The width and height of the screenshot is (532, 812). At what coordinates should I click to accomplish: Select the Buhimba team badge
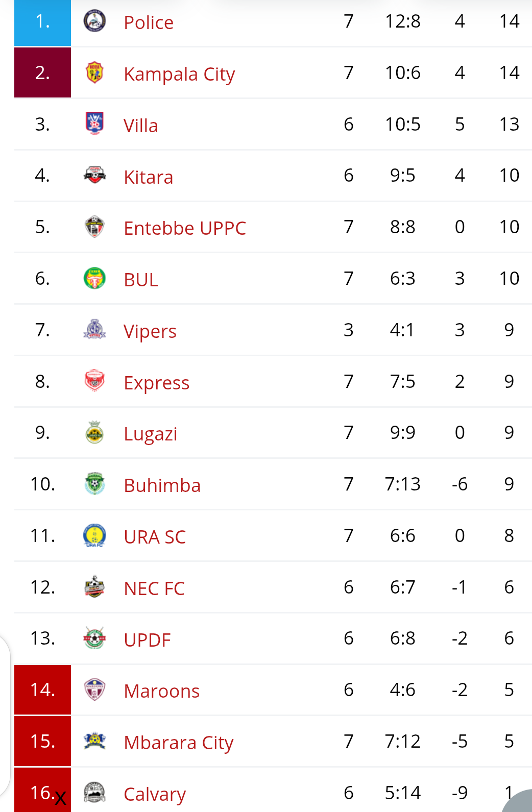coord(94,483)
